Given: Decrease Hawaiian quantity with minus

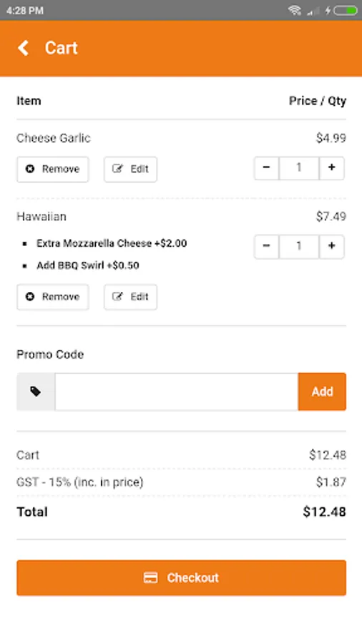Looking at the screenshot, I should [x=266, y=246].
